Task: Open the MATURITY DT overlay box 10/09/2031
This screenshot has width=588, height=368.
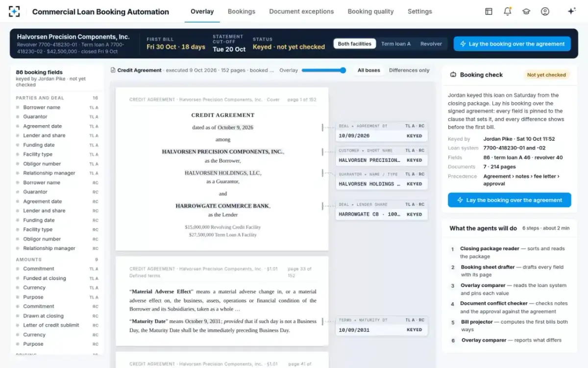Action: point(381,325)
